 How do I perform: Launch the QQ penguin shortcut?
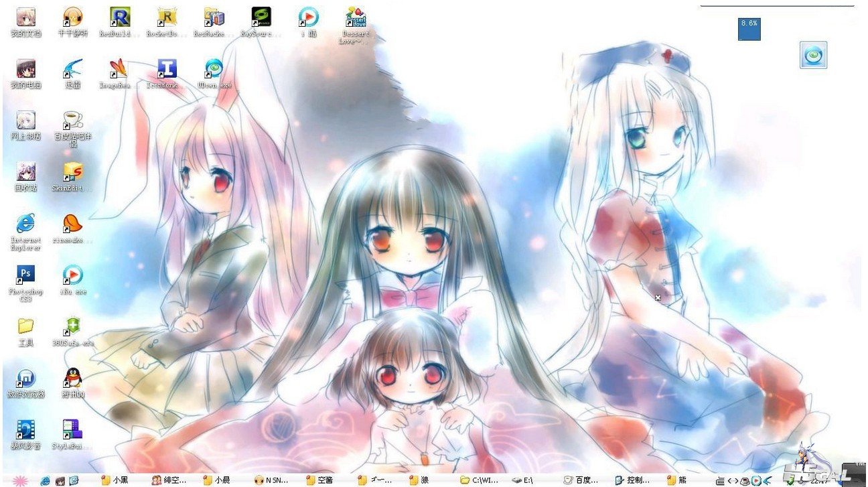click(x=72, y=378)
